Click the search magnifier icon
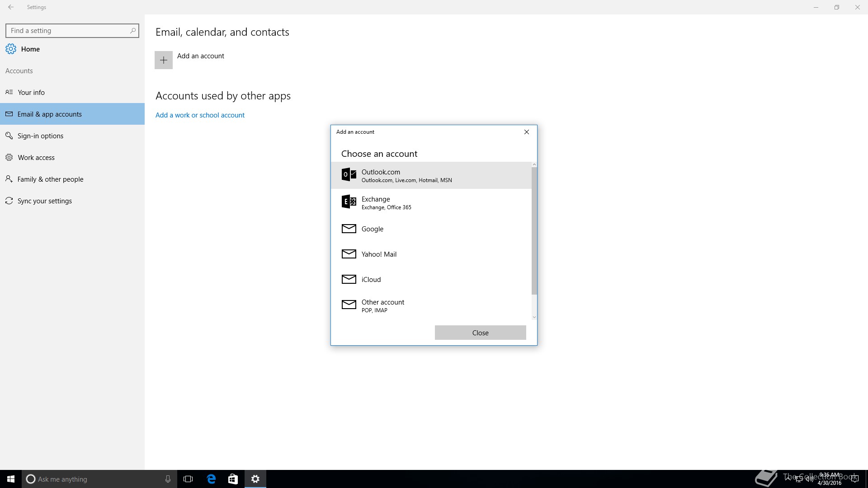The image size is (868, 488). [133, 31]
